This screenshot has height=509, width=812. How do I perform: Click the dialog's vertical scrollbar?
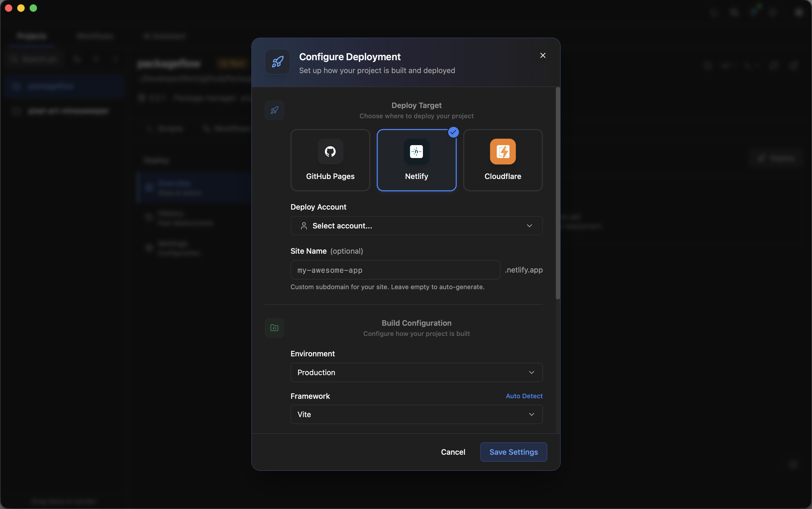point(558,193)
